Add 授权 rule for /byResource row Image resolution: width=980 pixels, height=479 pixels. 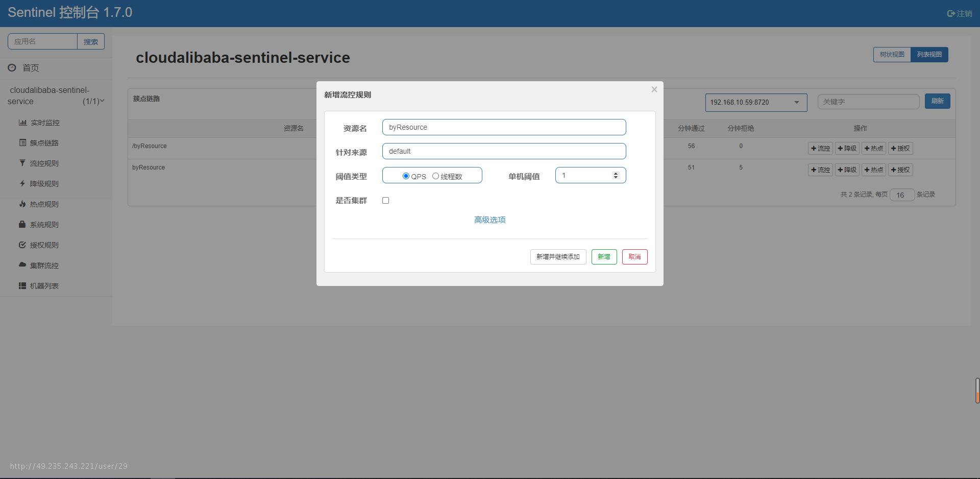pyautogui.click(x=901, y=149)
